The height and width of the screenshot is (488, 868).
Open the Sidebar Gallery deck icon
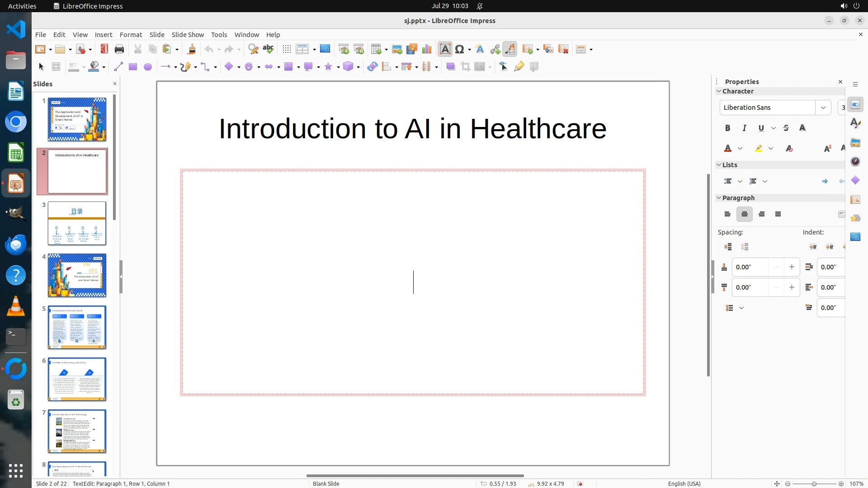pyautogui.click(x=855, y=143)
